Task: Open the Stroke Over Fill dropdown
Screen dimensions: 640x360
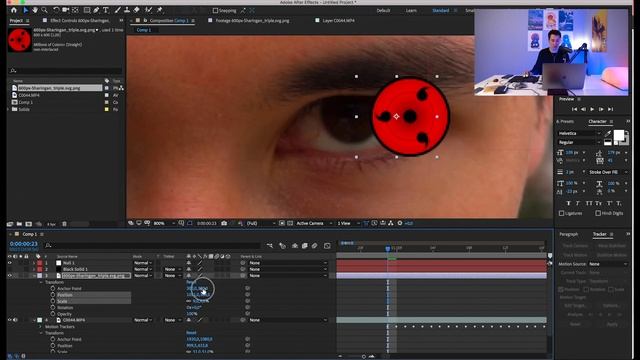Action: coord(608,172)
